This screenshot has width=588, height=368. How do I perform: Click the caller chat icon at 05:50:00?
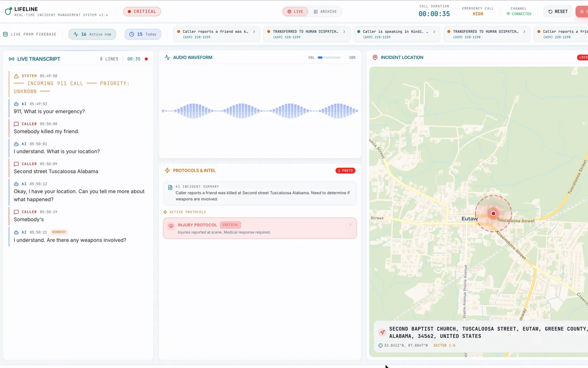coord(16,124)
